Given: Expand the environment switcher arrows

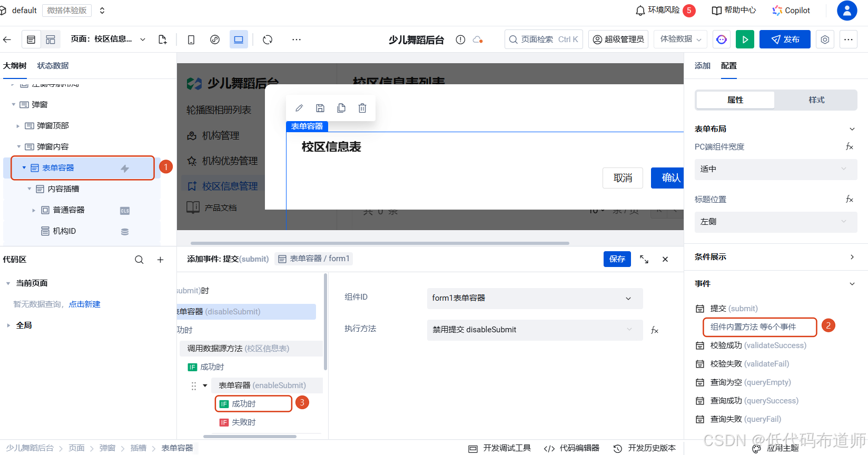Looking at the screenshot, I should coord(102,11).
